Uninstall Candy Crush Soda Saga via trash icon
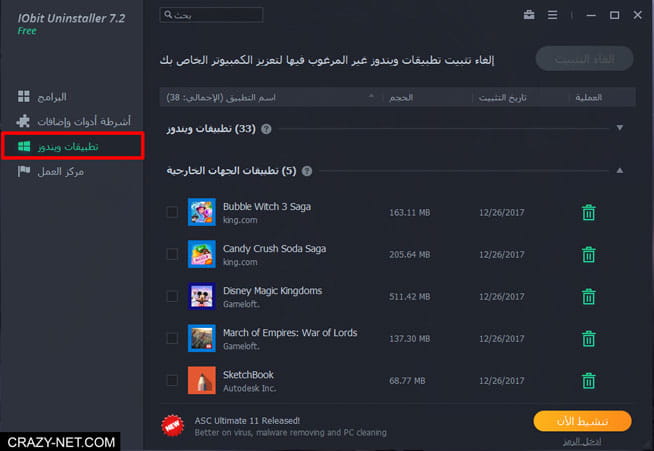 [x=589, y=254]
